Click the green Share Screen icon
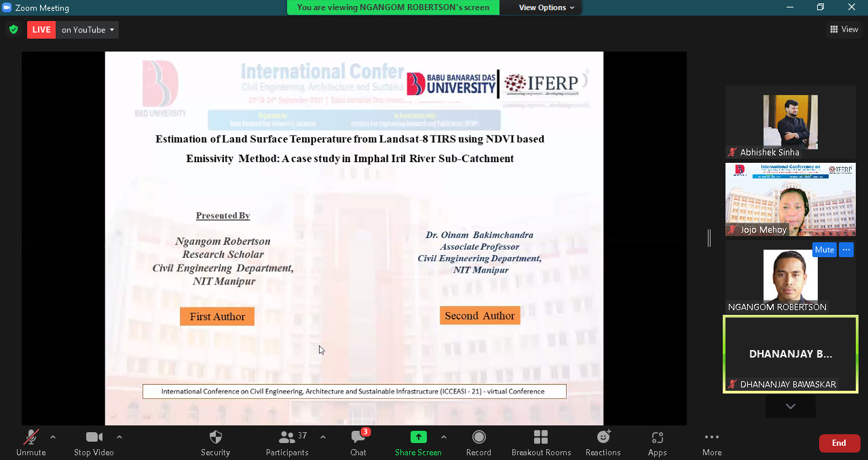This screenshot has width=868, height=460. click(x=419, y=438)
